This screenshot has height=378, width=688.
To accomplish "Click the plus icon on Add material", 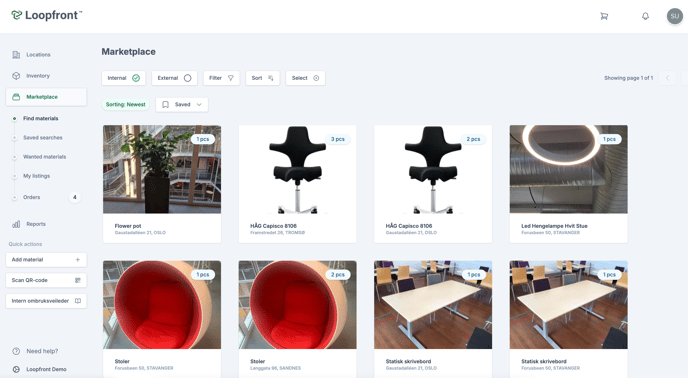I will click(x=78, y=259).
